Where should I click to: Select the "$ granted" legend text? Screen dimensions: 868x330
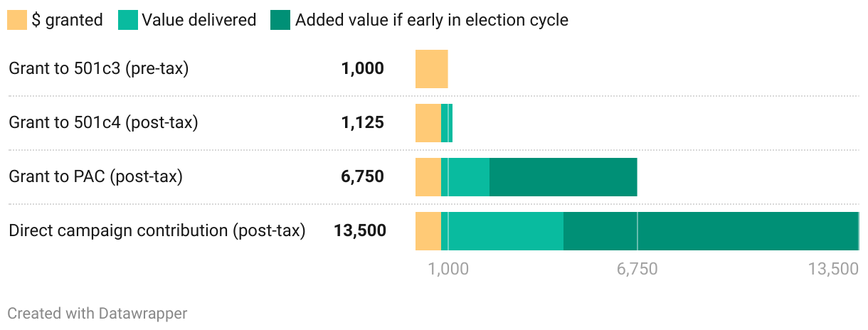(67, 20)
